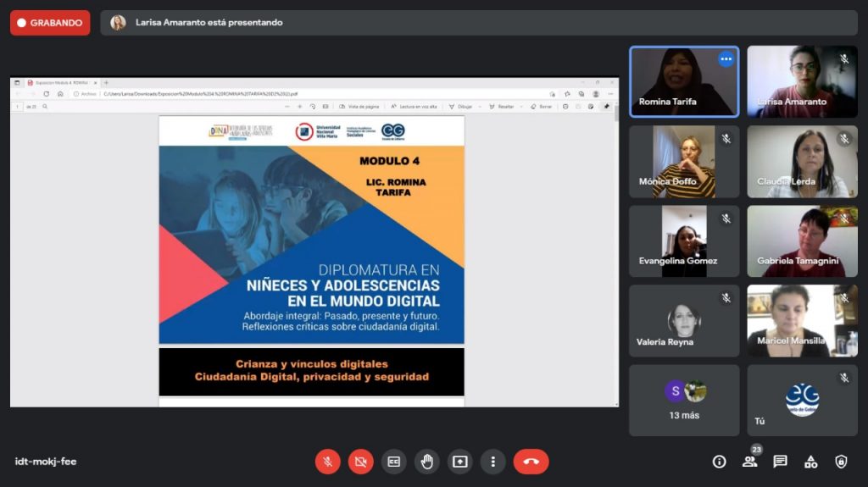Unmute the microphone in the call bar
This screenshot has height=487, width=868.
(x=328, y=462)
